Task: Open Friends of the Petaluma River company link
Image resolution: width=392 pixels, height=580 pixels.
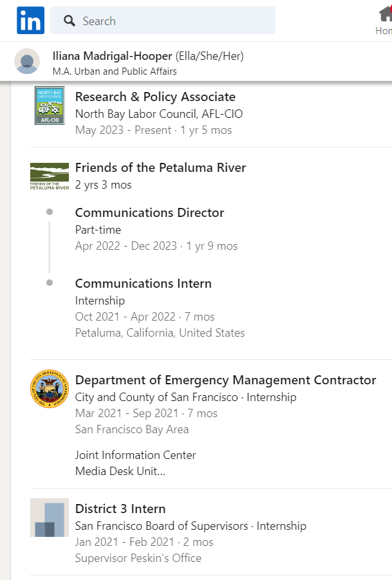Action: pos(160,167)
